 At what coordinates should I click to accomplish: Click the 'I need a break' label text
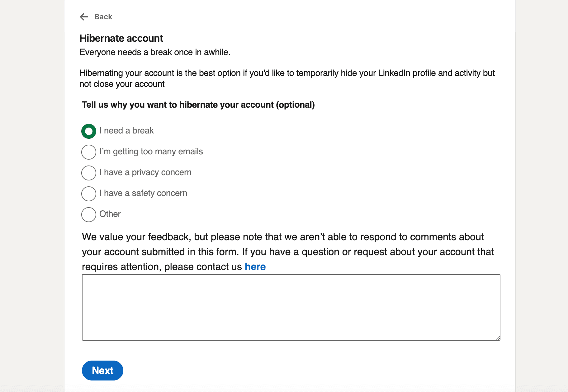click(126, 131)
